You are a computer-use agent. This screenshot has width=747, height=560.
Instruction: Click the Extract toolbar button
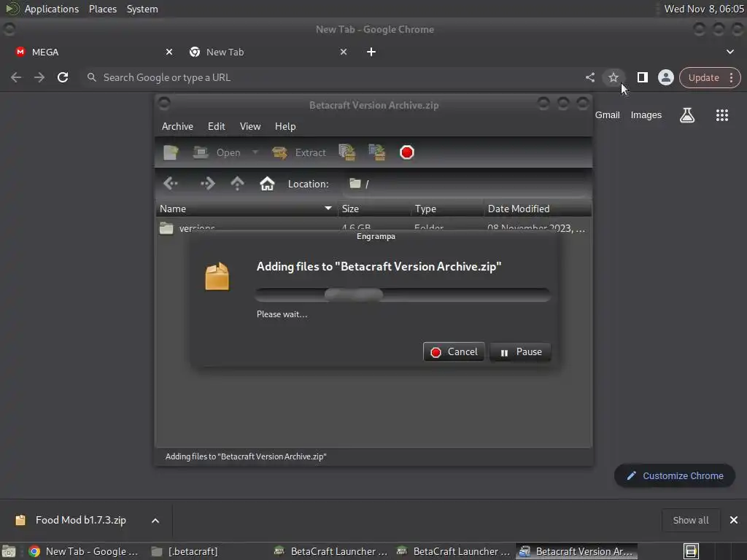pyautogui.click(x=298, y=152)
